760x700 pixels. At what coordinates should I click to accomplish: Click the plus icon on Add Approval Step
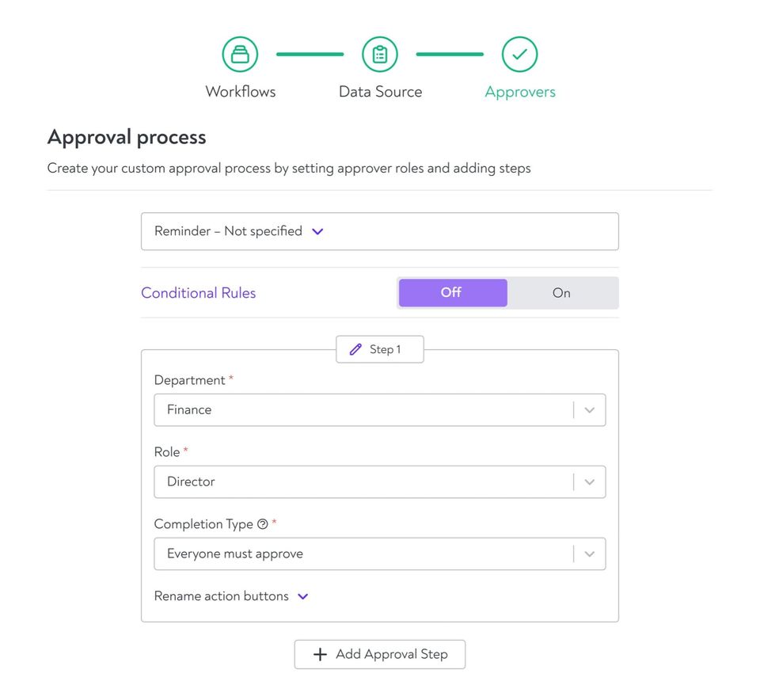tap(320, 654)
